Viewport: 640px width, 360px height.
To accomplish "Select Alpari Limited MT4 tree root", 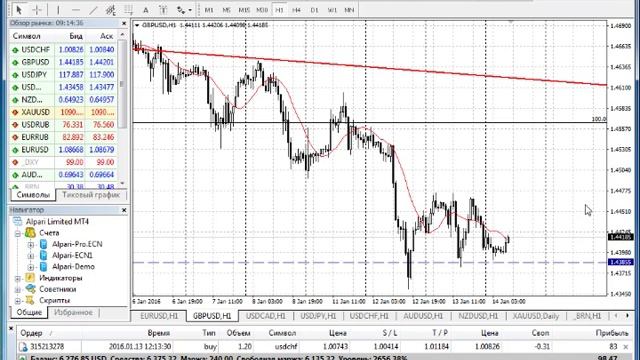I will point(57,222).
